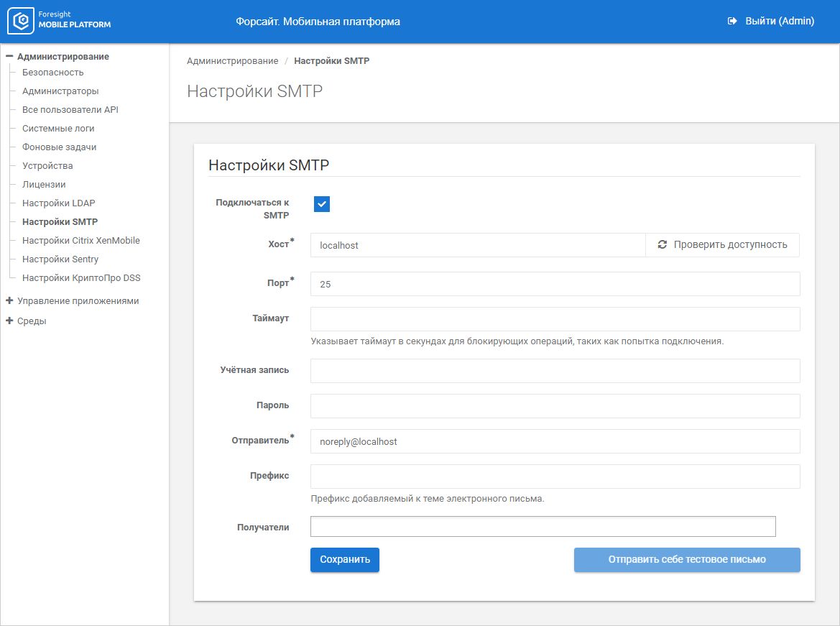Click Отправить себе тестовое письмо button

[686, 560]
